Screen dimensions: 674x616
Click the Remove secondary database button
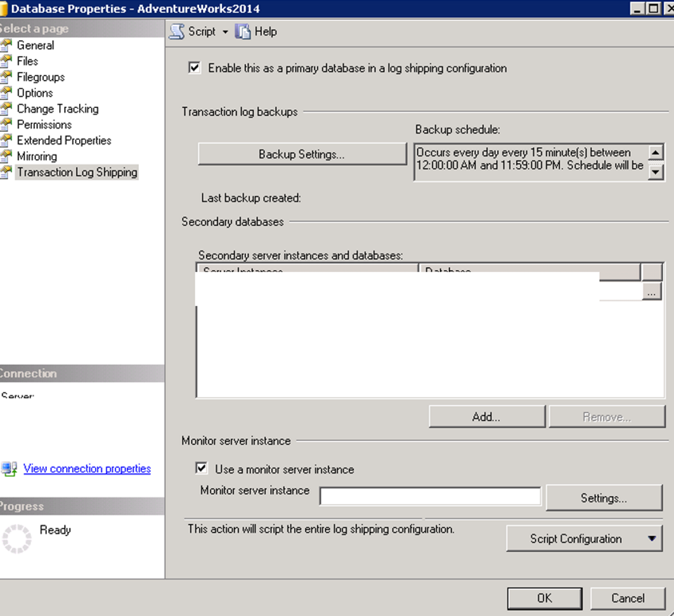pos(607,416)
